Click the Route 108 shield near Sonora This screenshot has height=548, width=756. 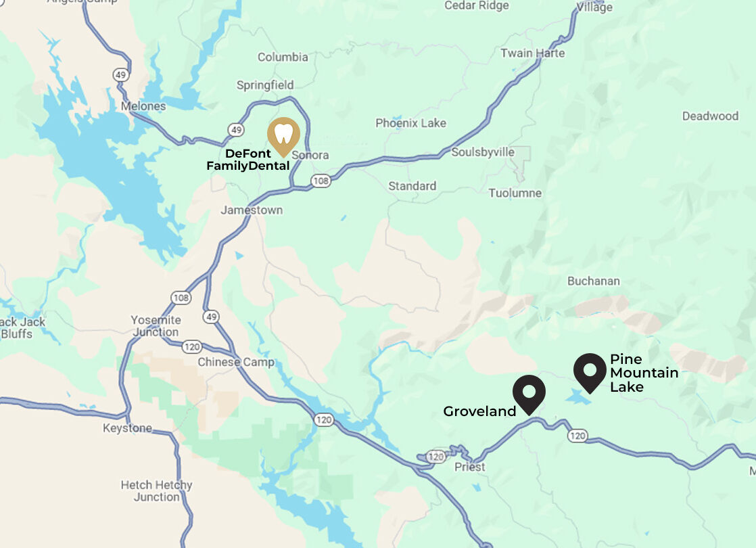[321, 181]
